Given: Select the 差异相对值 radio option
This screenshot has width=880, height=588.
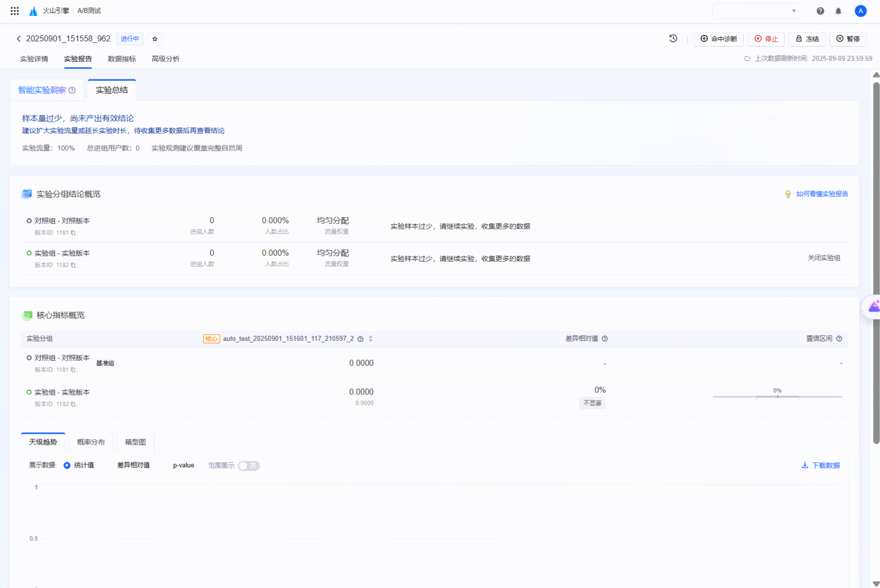Looking at the screenshot, I should pyautogui.click(x=110, y=465).
